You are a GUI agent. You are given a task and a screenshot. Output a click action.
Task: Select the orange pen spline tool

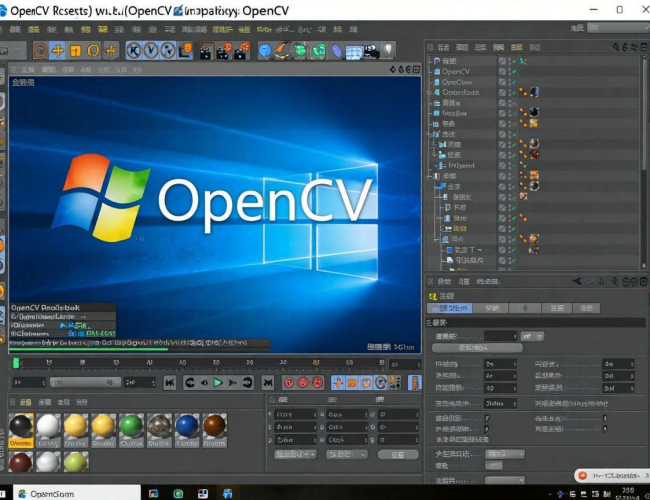click(x=282, y=51)
